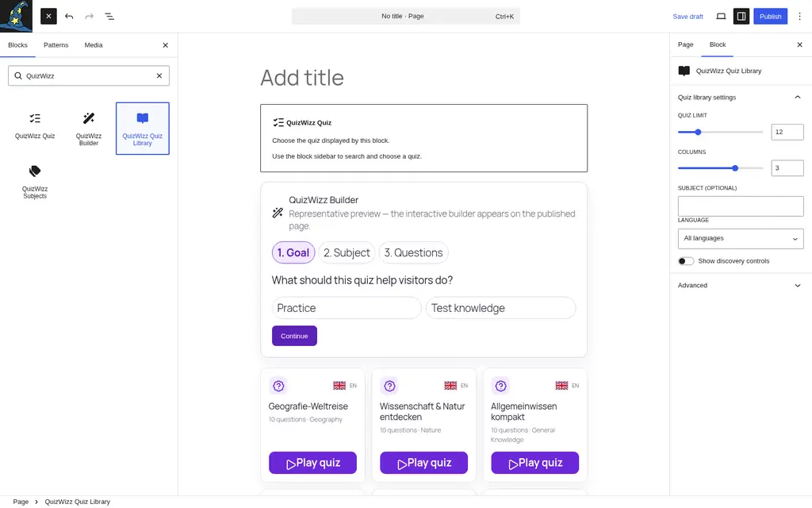Click the block search field
The height and width of the screenshot is (508, 812).
pyautogui.click(x=89, y=75)
